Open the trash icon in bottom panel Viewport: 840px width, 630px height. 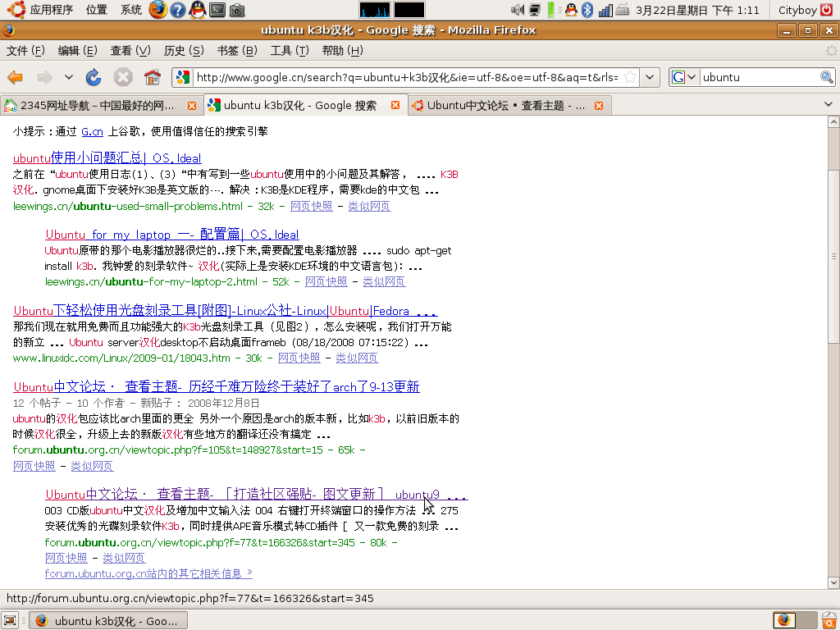(x=829, y=620)
